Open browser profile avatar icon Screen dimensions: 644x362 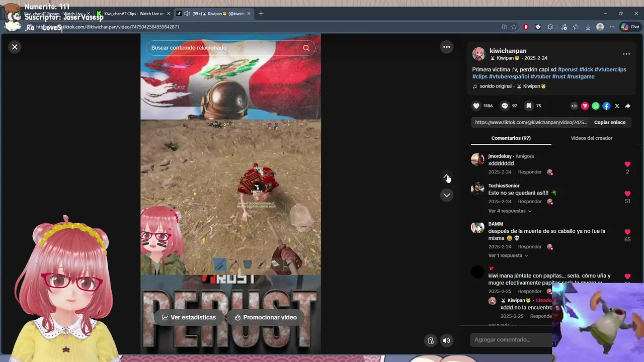600,27
